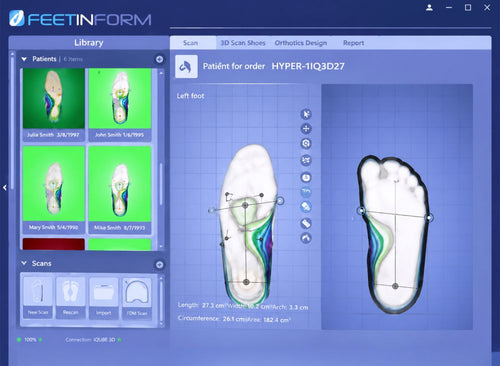Click the FeetInForm logo icon
Image resolution: width=500 pixels, height=366 pixels.
click(17, 18)
